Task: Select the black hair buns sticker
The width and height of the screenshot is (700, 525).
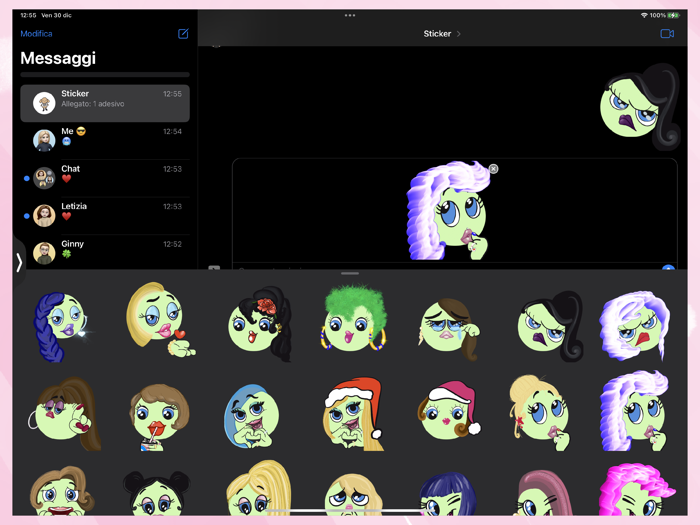Action: click(156, 493)
